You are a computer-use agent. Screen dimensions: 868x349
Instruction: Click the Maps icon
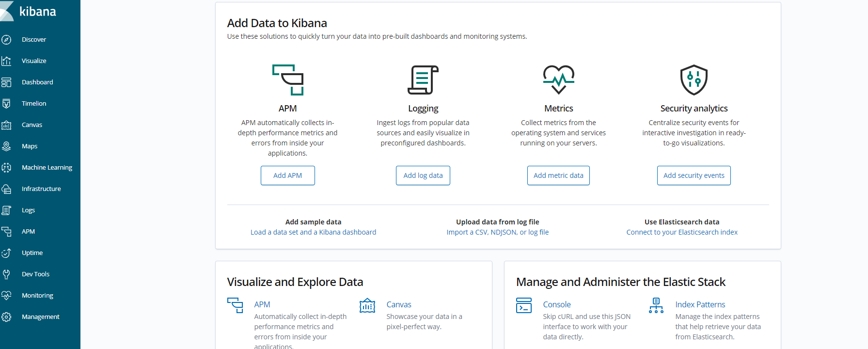tap(6, 146)
